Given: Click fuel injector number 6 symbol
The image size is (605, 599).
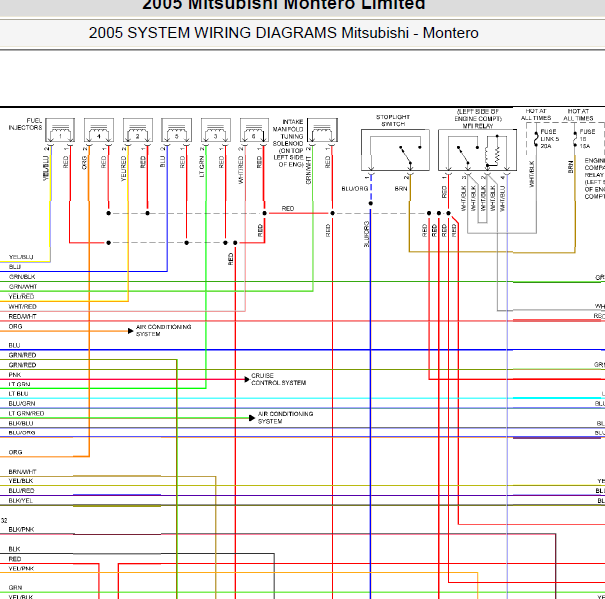Looking at the screenshot, I should click(254, 131).
